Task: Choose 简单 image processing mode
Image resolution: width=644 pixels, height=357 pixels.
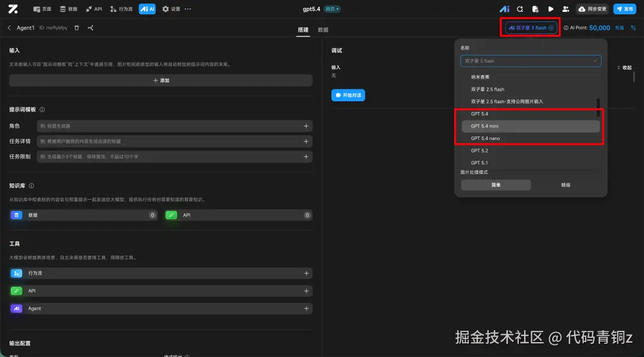Action: 496,185
